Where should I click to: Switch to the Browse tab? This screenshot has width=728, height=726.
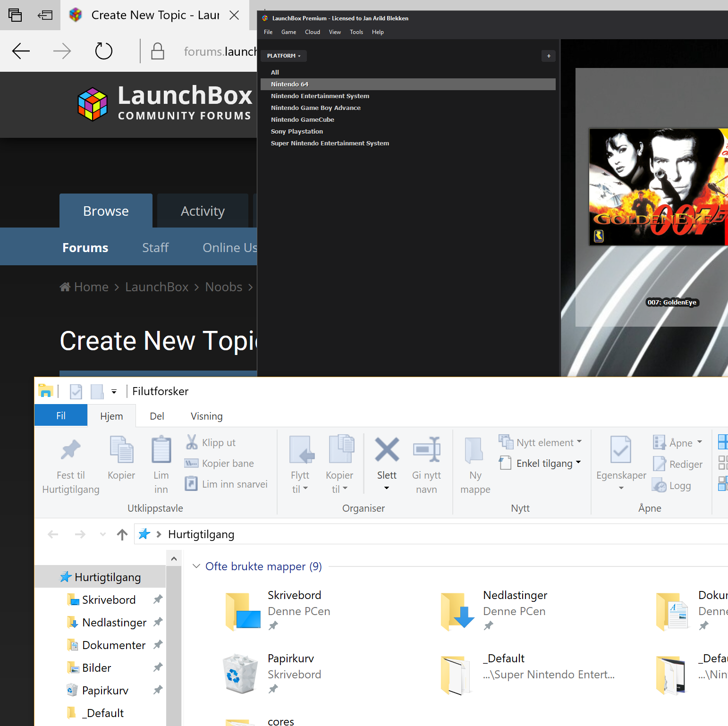[106, 211]
